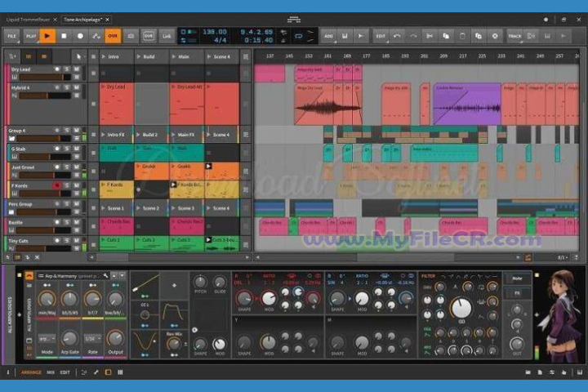Mute the Tiny Cuts track
588x392 pixels.
[76, 240]
